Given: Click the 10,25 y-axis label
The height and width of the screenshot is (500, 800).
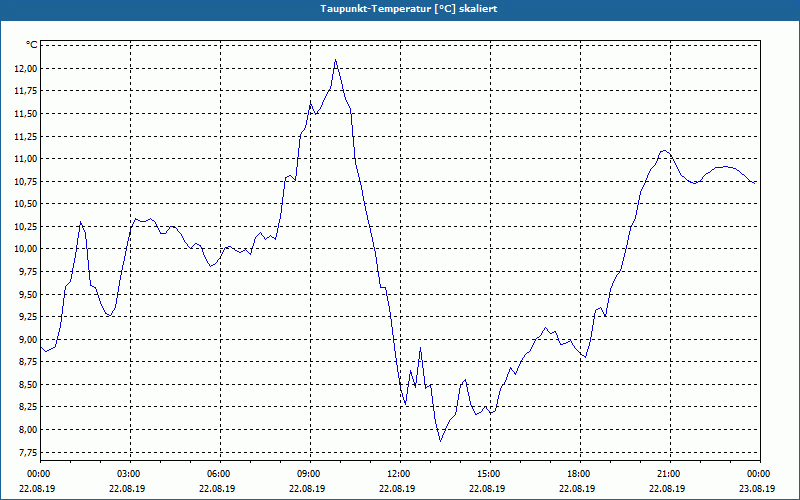Looking at the screenshot, I should point(26,226).
